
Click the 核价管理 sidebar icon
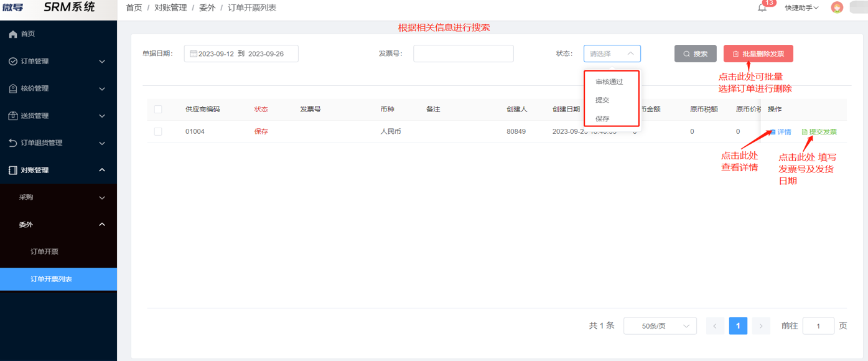pos(13,88)
